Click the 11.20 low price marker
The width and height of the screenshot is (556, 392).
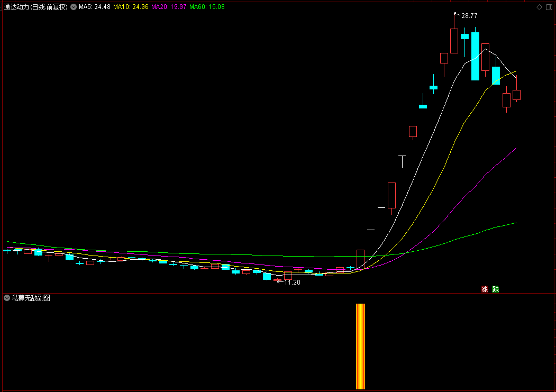[x=292, y=282]
